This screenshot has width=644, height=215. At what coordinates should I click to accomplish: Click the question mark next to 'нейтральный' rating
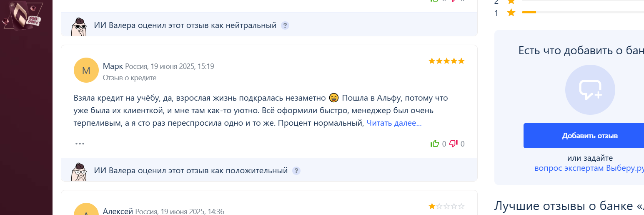pos(285,25)
